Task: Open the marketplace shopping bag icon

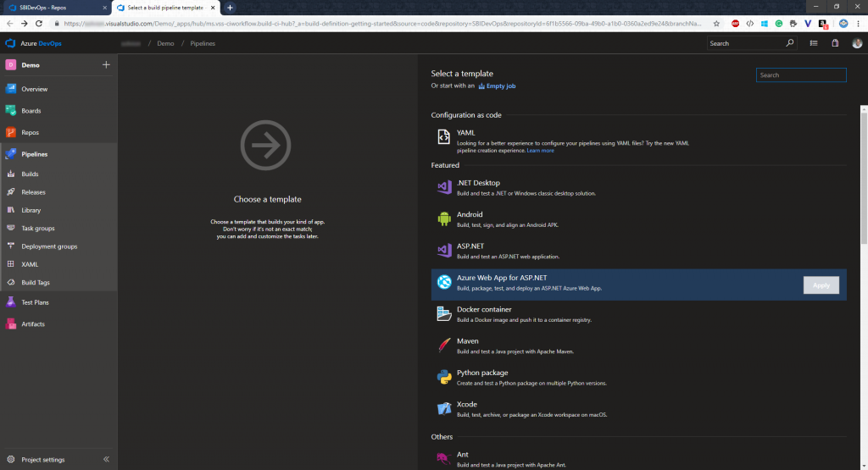Action: pyautogui.click(x=835, y=43)
